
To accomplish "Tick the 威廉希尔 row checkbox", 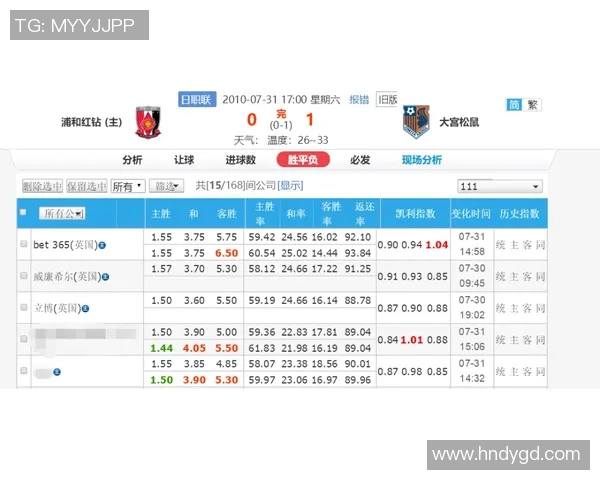I will tap(24, 275).
